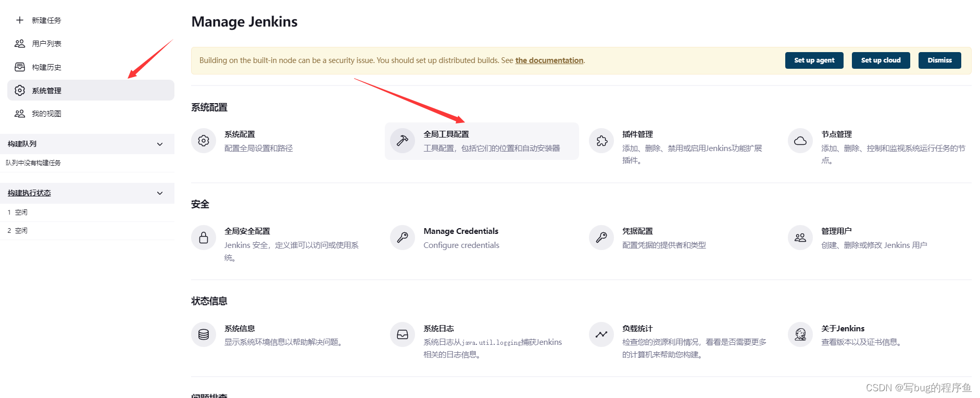Click the description 显示系统环境信息以帮助解决问题
Viewport: 980px width, 398px height.
[x=284, y=342]
